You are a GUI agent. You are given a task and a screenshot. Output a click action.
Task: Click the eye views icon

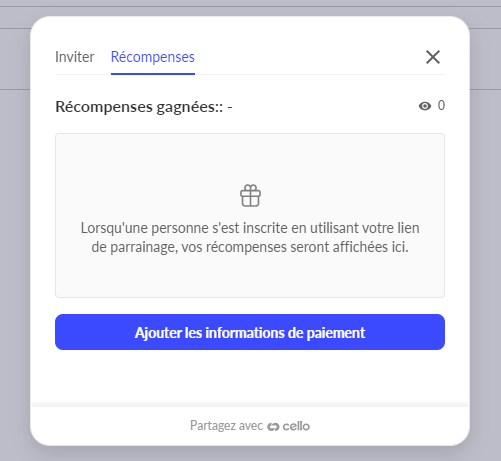pyautogui.click(x=425, y=106)
